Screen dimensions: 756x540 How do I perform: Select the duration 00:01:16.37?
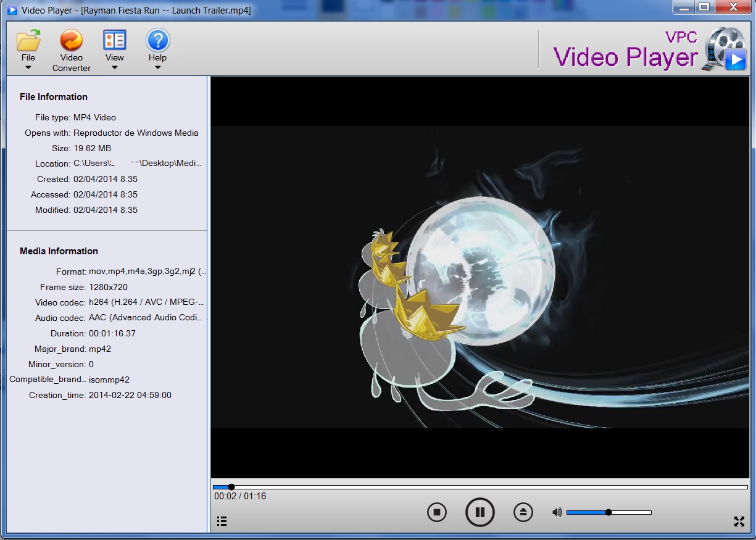[x=112, y=333]
